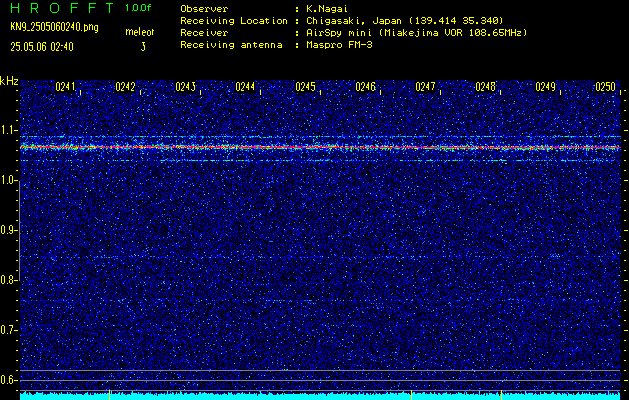
Task: Click the Observer field label
Action: click(x=204, y=9)
